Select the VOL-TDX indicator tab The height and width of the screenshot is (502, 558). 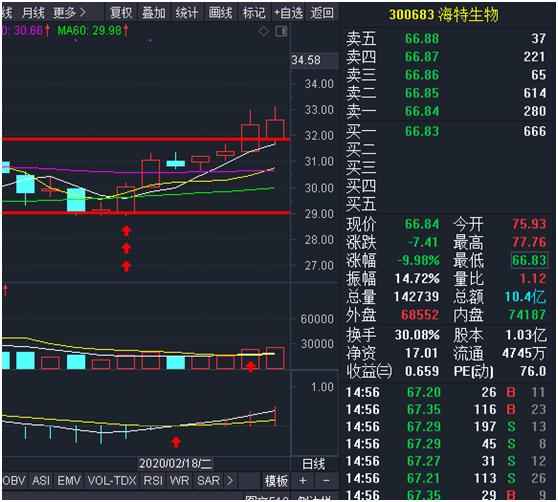pos(112,481)
